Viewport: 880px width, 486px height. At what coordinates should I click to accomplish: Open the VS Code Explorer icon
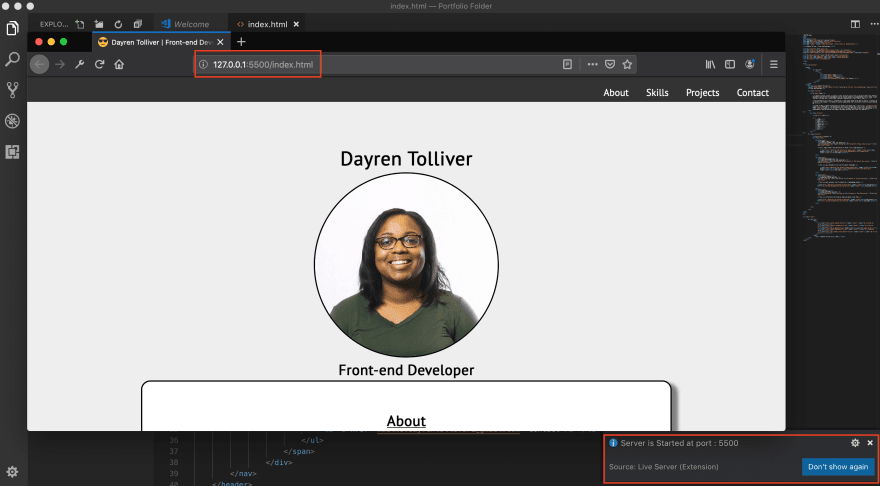[12, 28]
